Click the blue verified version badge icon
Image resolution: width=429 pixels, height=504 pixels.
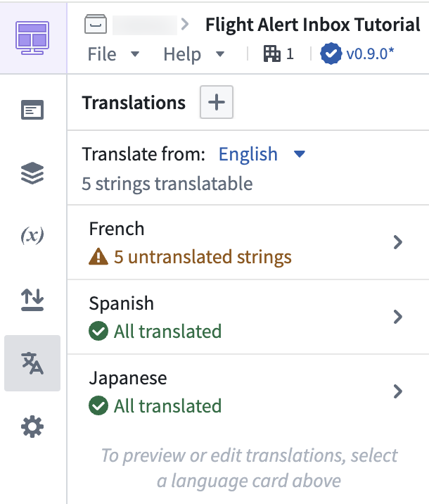[x=331, y=53]
